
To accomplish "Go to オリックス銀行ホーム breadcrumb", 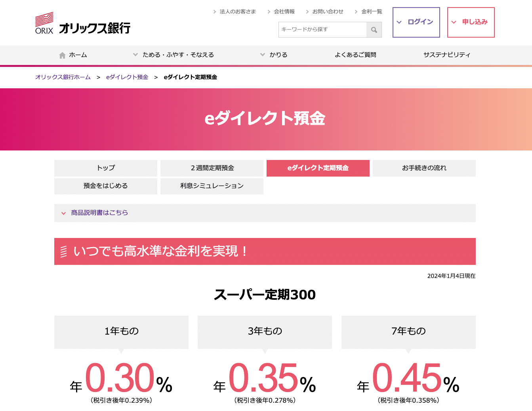I will (63, 77).
